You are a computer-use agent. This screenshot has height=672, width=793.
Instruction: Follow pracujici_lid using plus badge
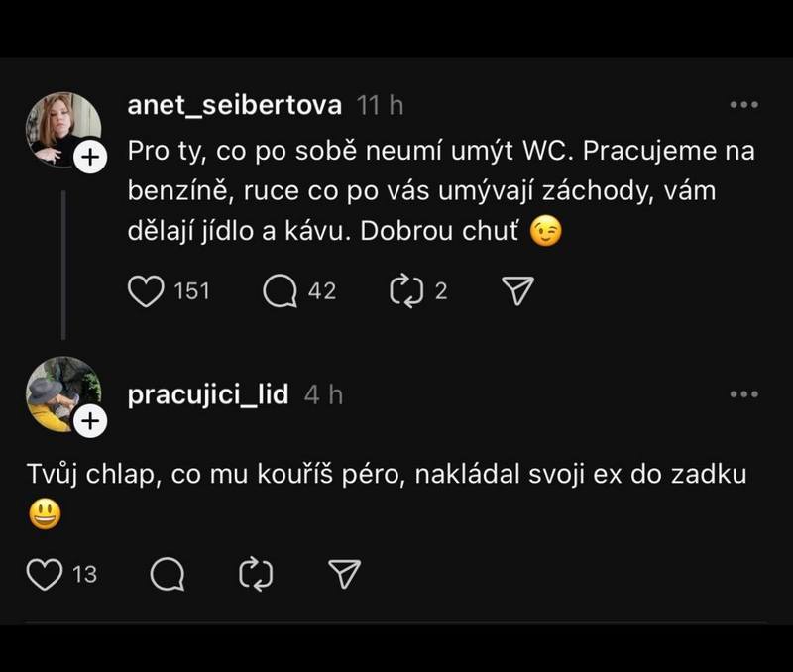(89, 421)
